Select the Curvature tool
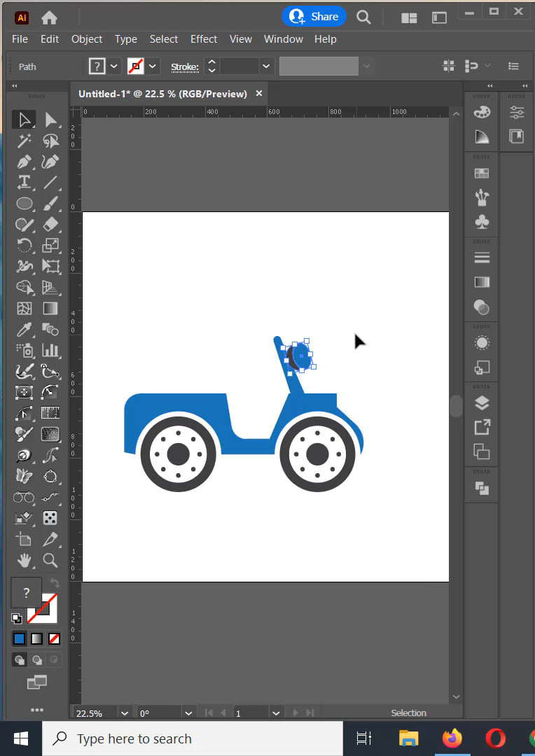The width and height of the screenshot is (535, 756). 50,162
